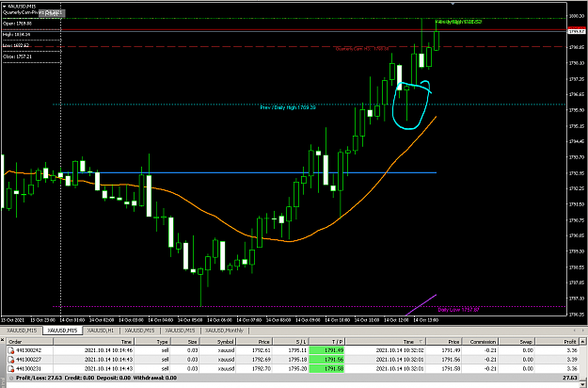Sort by the Symbol column header
The image size is (588, 388).
(217, 342)
